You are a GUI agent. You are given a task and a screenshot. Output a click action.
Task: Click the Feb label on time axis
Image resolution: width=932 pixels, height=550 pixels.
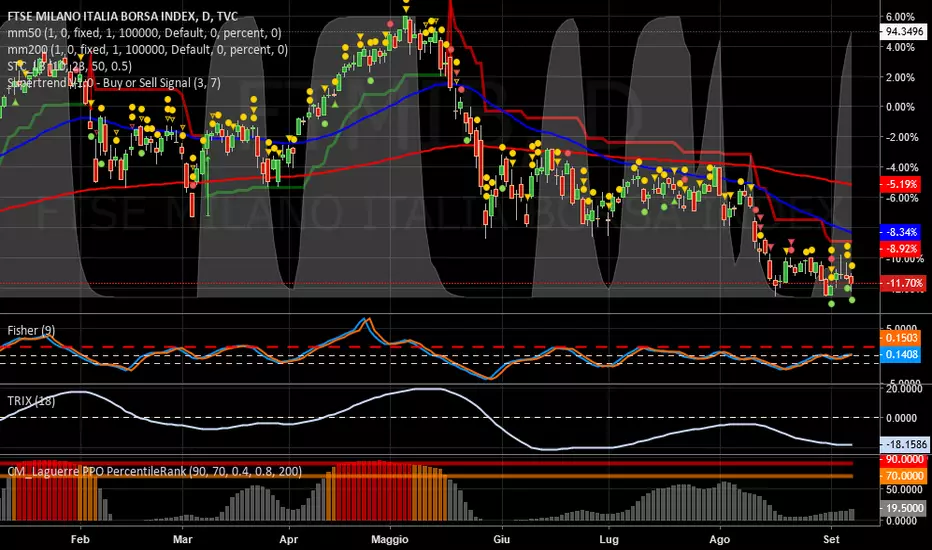tap(80, 539)
